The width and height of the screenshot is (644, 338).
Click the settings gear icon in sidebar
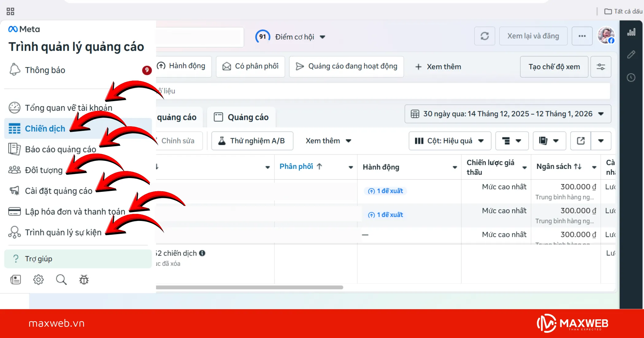point(38,279)
